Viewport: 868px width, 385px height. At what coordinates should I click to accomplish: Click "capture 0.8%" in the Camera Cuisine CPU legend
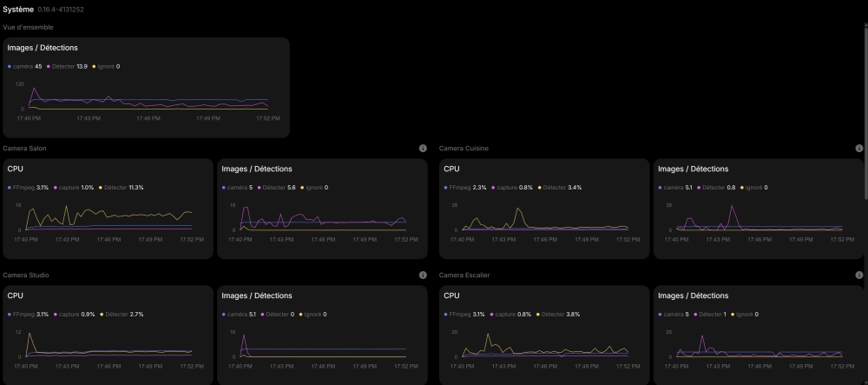pyautogui.click(x=511, y=188)
